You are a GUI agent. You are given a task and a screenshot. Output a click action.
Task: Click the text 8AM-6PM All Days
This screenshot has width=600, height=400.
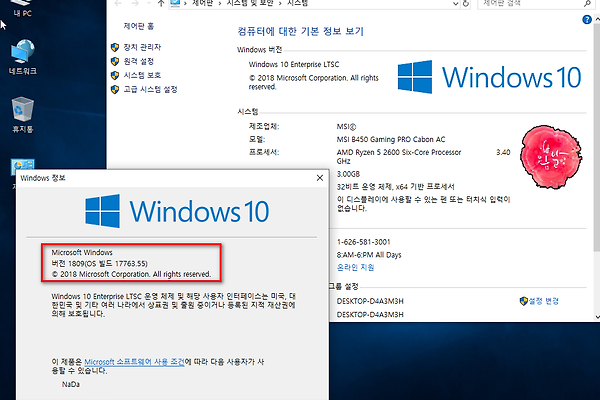click(x=369, y=255)
